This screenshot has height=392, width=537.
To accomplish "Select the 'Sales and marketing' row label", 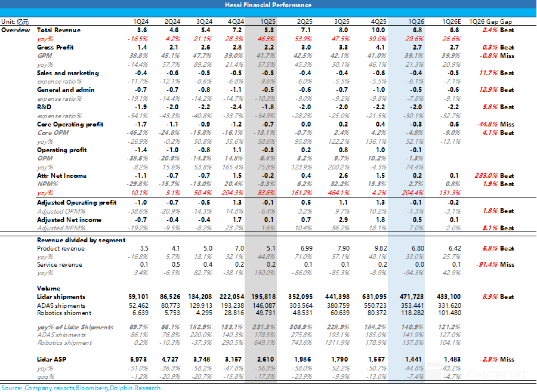I will coord(68,73).
